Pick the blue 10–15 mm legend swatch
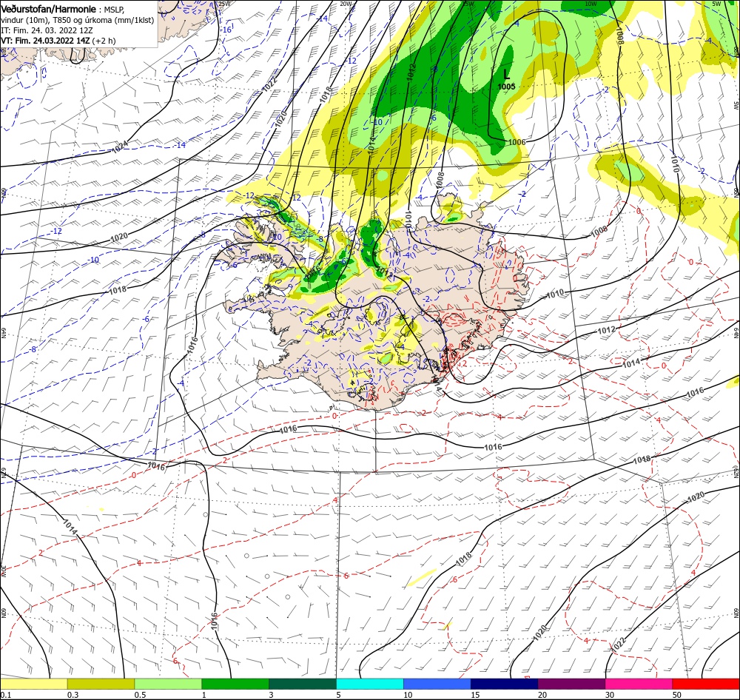This screenshot has height=700, width=740. (x=437, y=684)
